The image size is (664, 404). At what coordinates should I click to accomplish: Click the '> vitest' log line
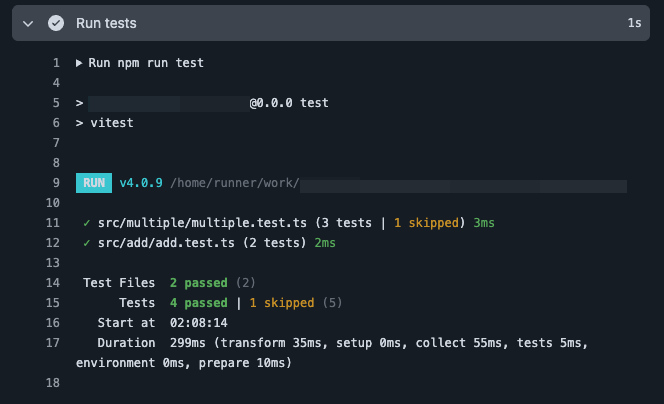105,123
